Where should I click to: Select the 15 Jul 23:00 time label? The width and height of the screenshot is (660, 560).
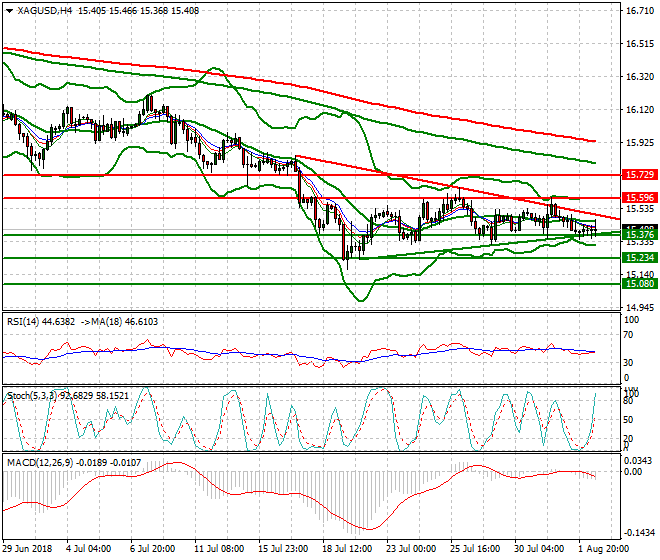point(283,549)
